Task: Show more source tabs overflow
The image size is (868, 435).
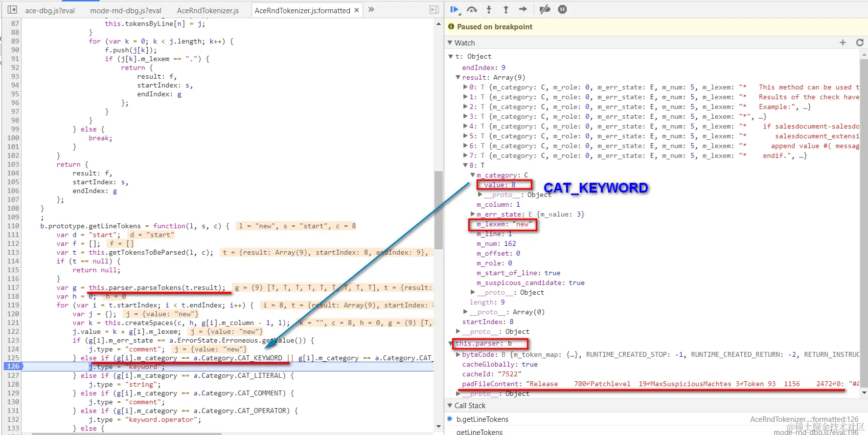Action: pos(371,9)
